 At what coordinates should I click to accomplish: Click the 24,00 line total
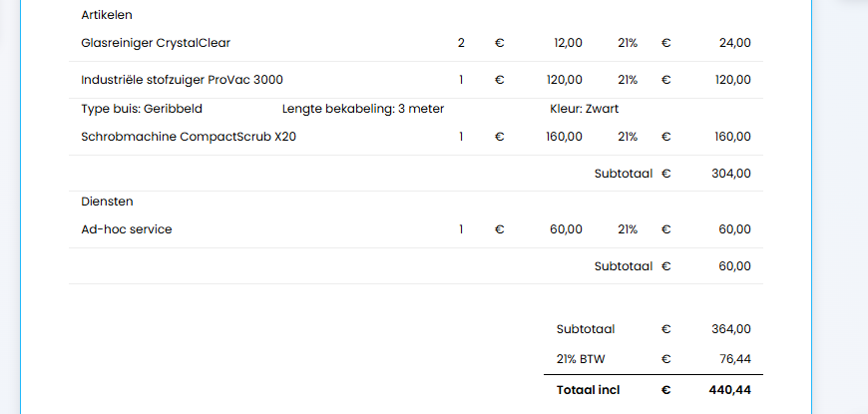tap(734, 43)
